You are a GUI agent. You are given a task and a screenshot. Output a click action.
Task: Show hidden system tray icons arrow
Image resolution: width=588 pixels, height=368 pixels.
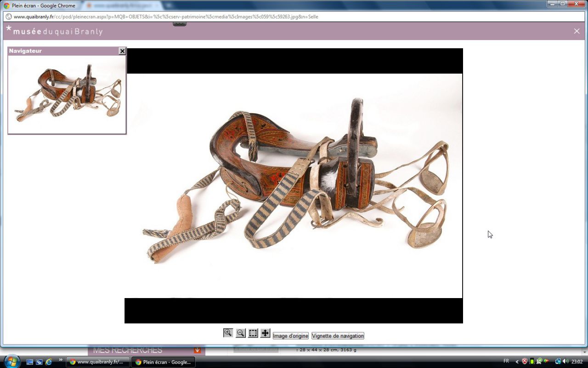[x=517, y=362]
